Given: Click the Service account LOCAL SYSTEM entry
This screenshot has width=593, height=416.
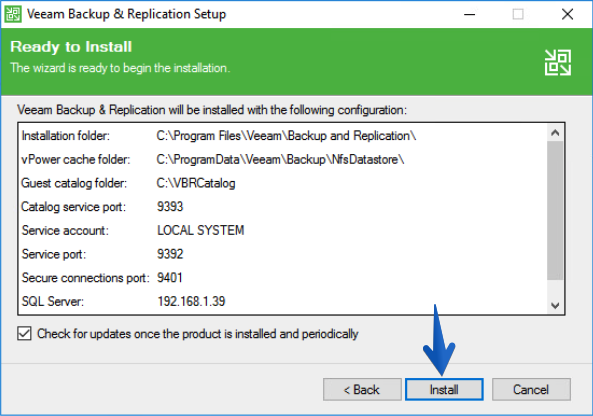Looking at the screenshot, I should coord(201,230).
